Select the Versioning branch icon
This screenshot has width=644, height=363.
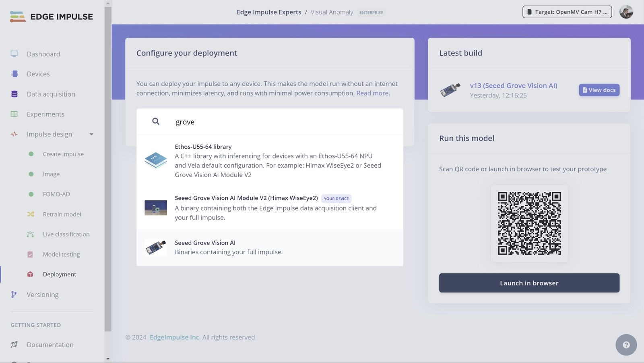pos(14,295)
